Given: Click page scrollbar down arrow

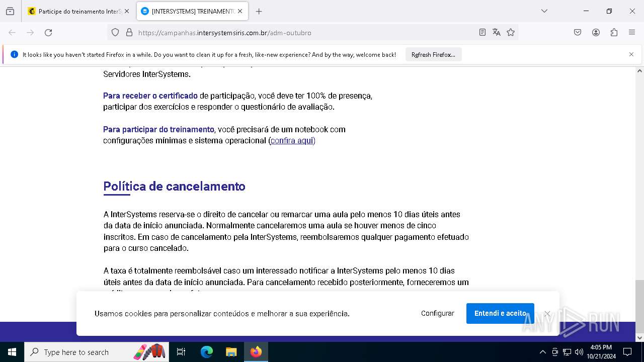Looking at the screenshot, I should 639,337.
